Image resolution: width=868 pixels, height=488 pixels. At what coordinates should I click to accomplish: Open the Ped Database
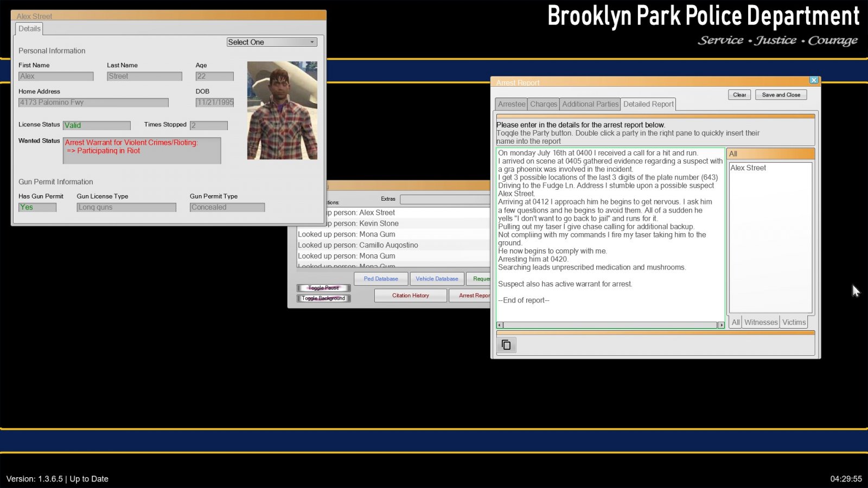tap(381, 279)
